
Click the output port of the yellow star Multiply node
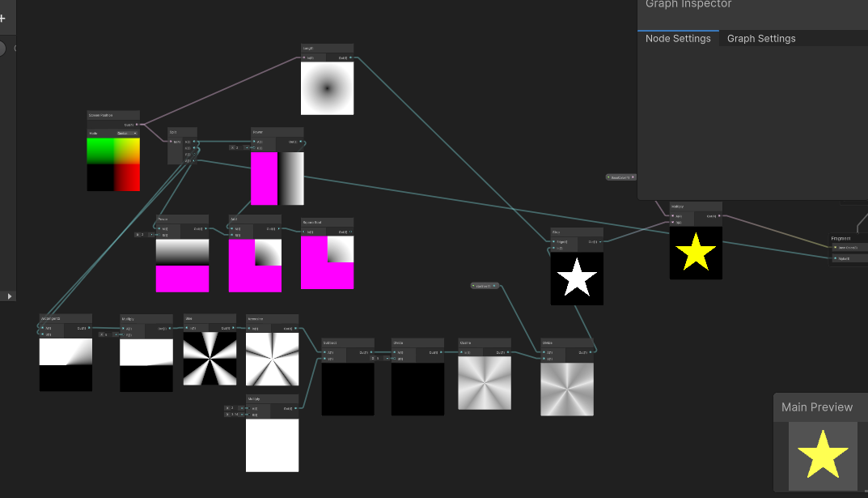click(719, 216)
